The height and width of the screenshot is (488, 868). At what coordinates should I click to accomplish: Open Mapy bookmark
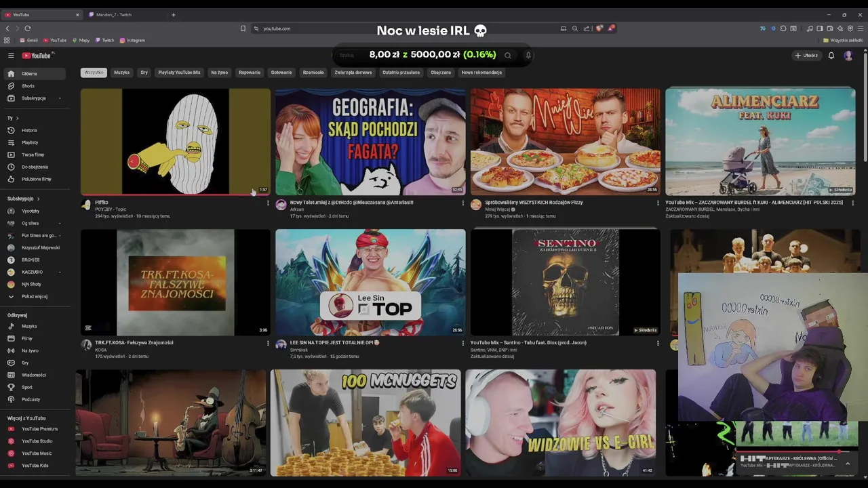coord(81,40)
